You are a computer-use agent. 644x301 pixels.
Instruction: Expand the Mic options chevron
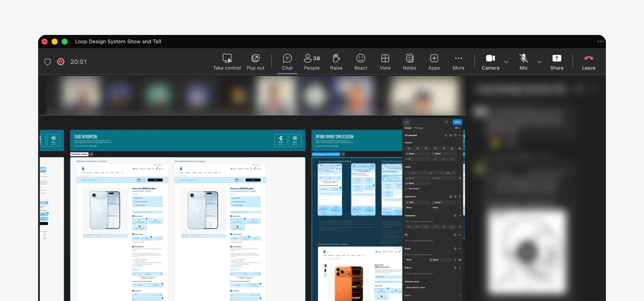[x=539, y=62]
